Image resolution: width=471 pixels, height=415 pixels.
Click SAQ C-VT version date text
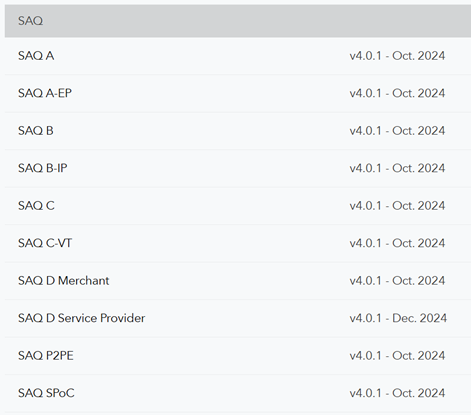[397, 243]
